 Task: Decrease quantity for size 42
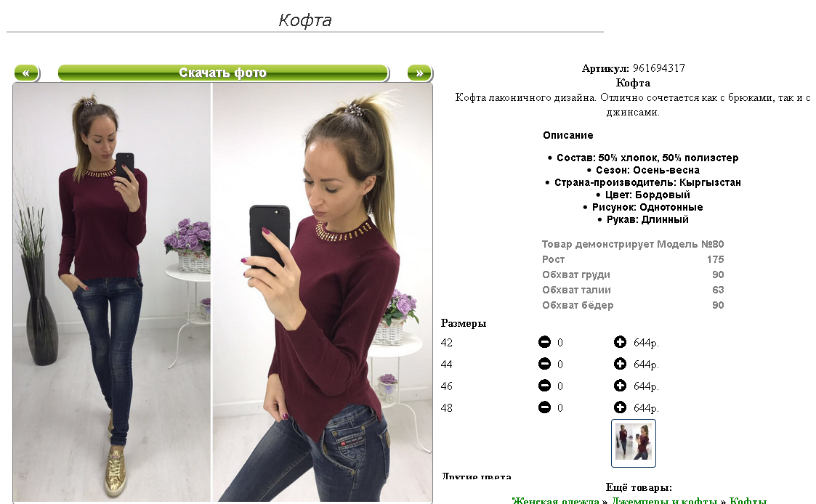click(544, 342)
